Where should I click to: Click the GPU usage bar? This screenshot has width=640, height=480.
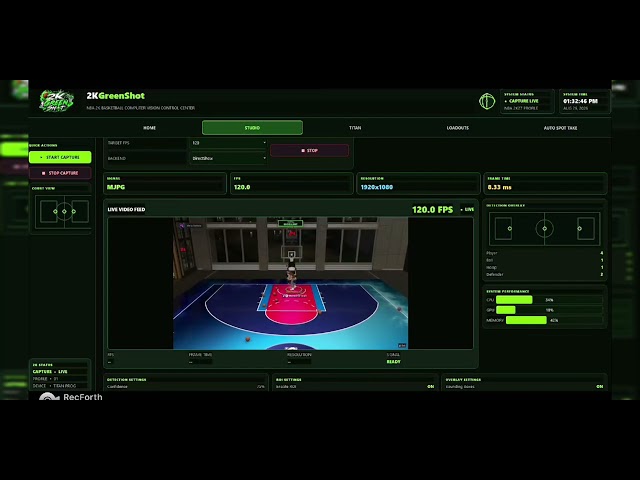[549, 310]
